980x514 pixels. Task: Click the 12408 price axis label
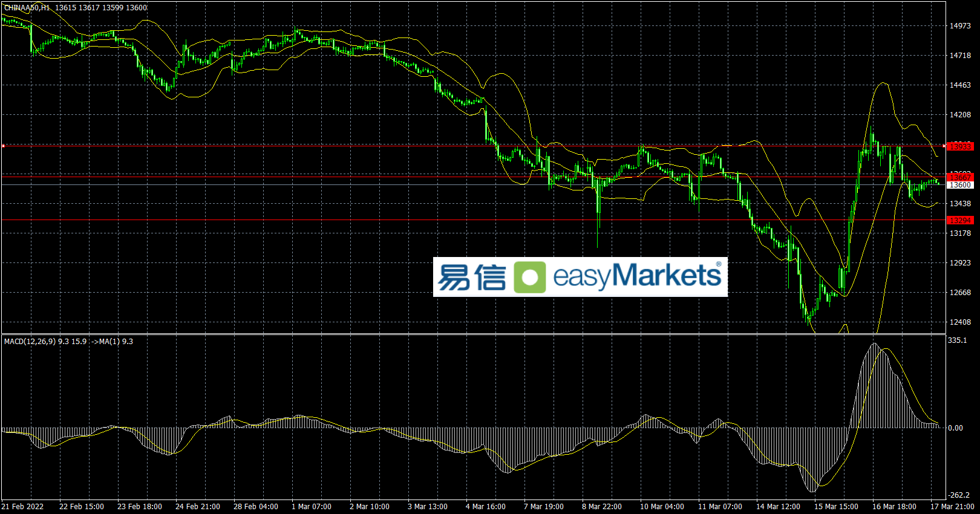(x=960, y=322)
